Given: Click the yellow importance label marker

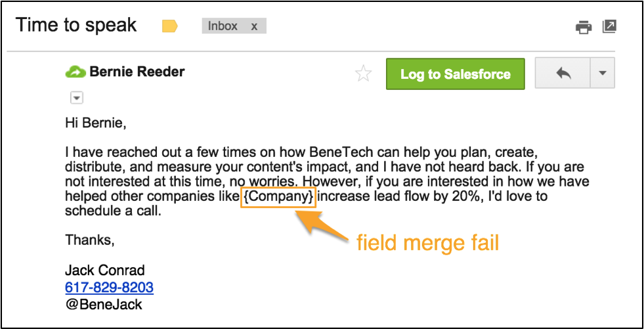Looking at the screenshot, I should tap(169, 26).
